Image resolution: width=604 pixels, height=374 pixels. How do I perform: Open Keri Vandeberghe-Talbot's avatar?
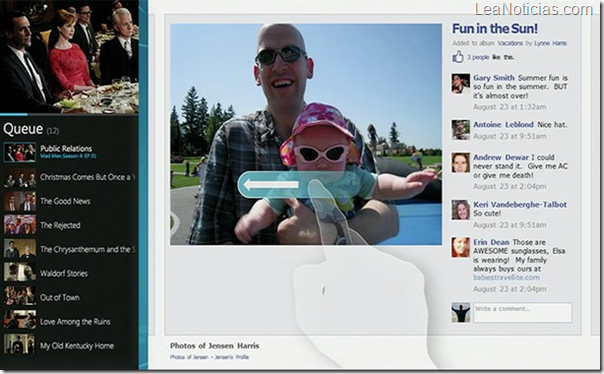[461, 210]
